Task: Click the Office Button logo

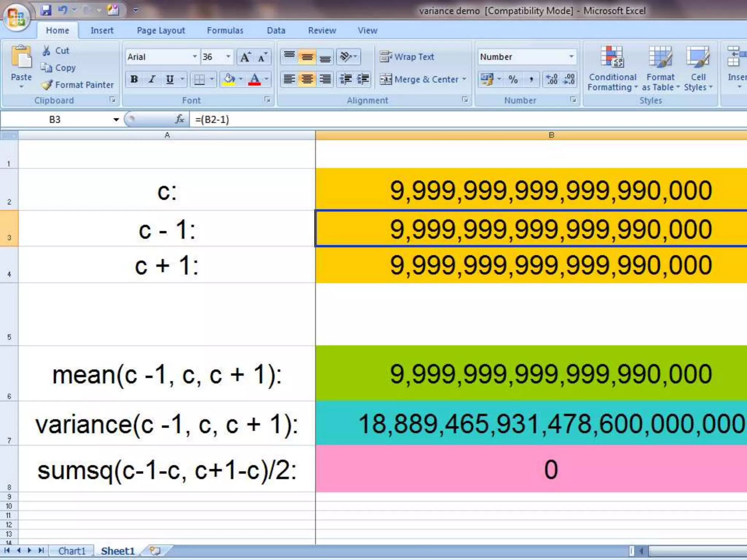Action: (x=16, y=16)
